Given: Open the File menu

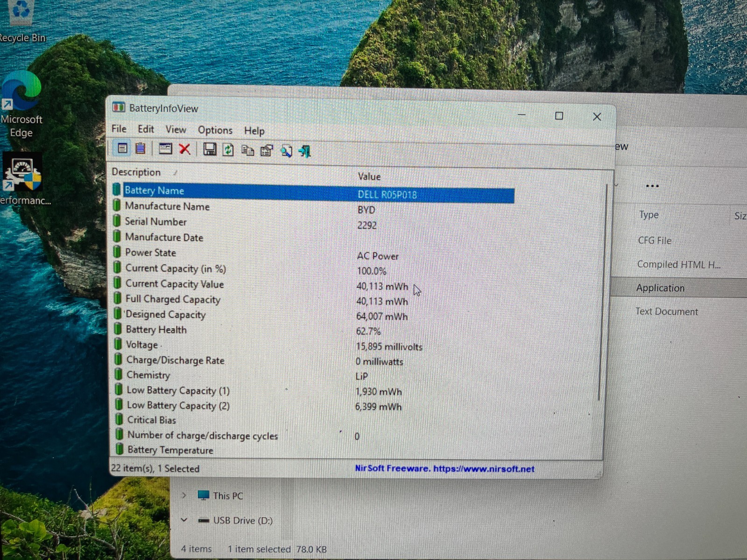Looking at the screenshot, I should (119, 129).
